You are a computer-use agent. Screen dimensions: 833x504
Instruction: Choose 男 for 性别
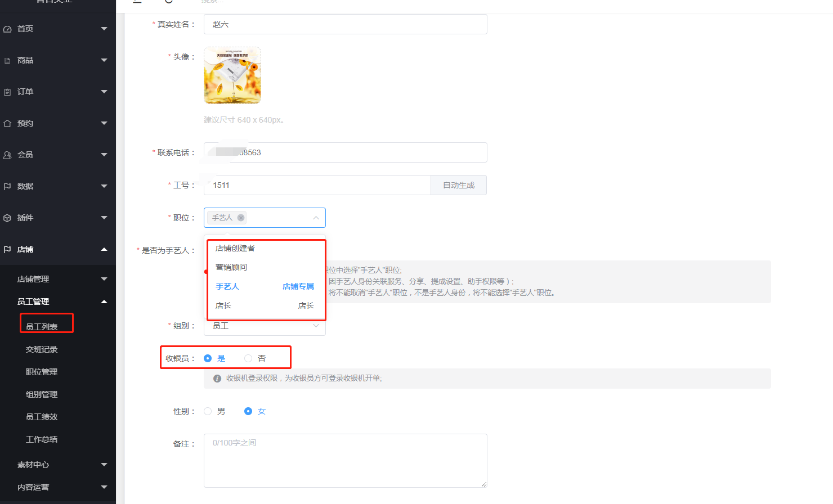click(x=208, y=411)
